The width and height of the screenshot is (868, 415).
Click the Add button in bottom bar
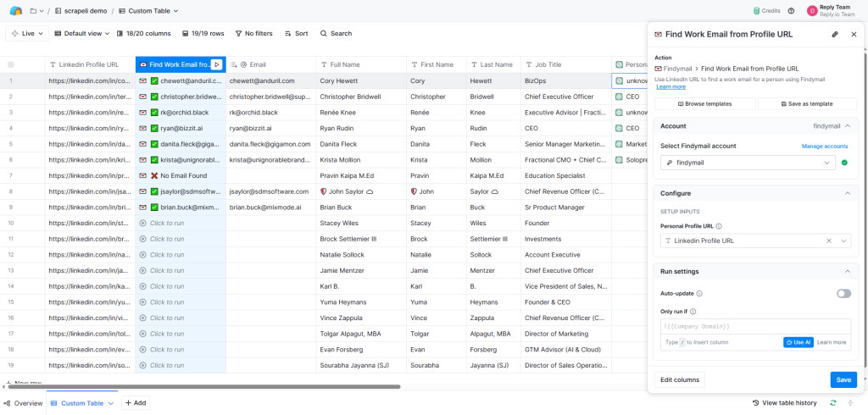(x=136, y=403)
